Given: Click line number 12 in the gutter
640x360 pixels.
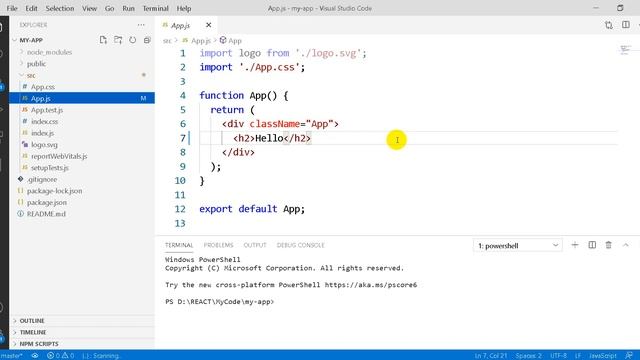Looking at the screenshot, I should click(x=180, y=209).
